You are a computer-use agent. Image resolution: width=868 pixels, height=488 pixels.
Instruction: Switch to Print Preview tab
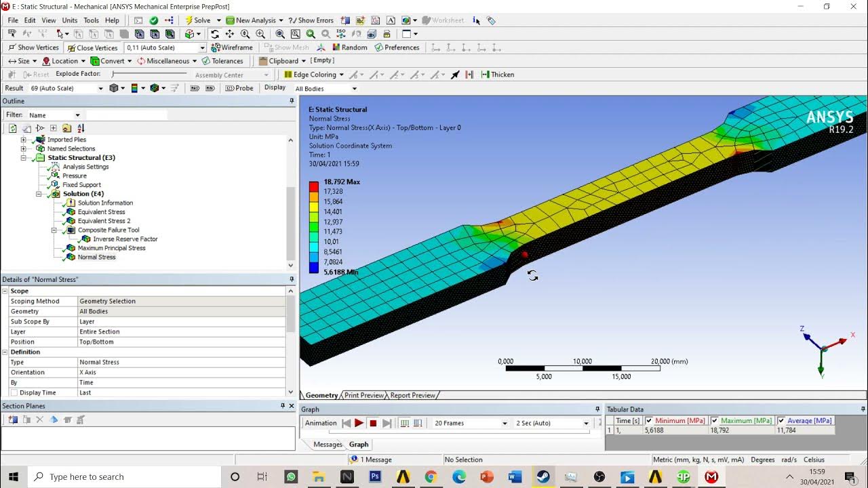(364, 395)
